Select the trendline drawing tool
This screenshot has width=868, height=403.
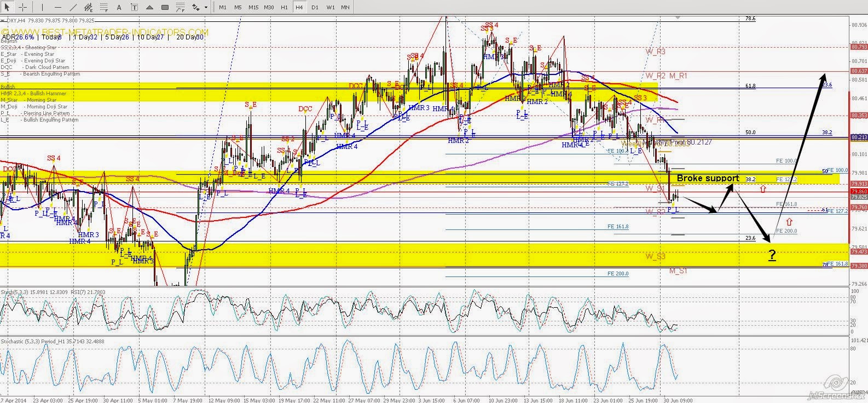(73, 7)
